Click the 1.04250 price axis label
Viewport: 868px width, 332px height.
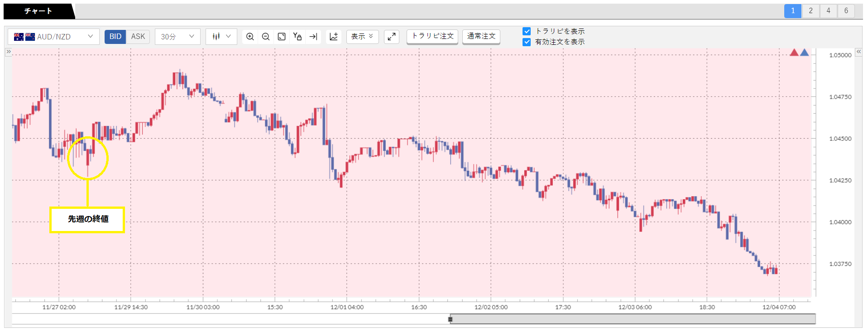(840, 180)
